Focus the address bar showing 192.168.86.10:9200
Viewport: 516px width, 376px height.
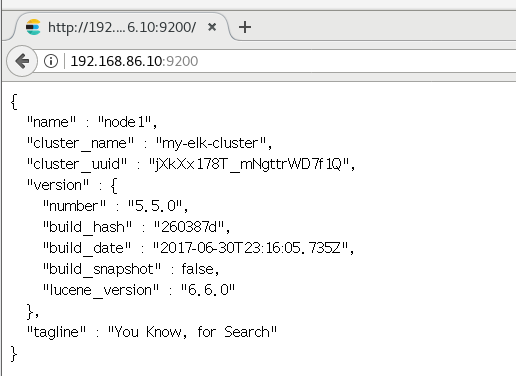click(x=290, y=61)
